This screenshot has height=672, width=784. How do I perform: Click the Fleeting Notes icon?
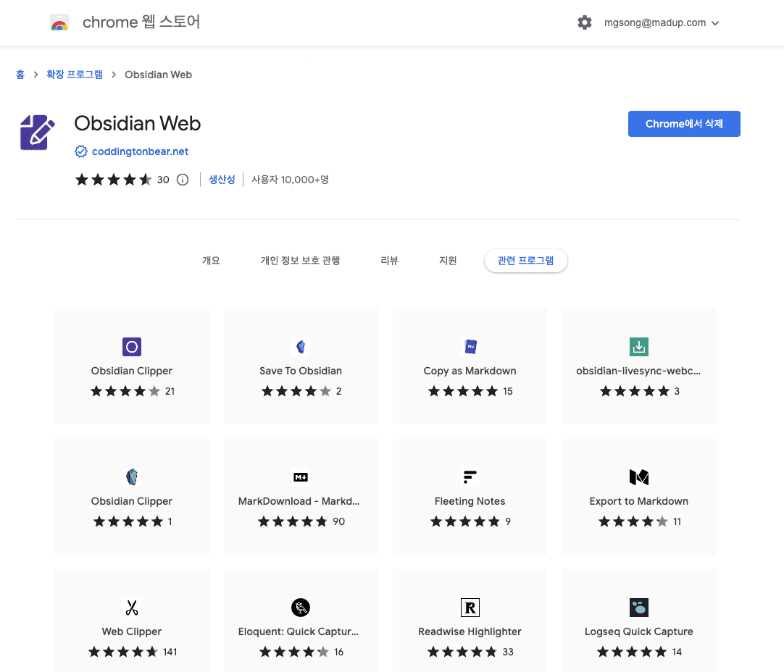pos(470,477)
